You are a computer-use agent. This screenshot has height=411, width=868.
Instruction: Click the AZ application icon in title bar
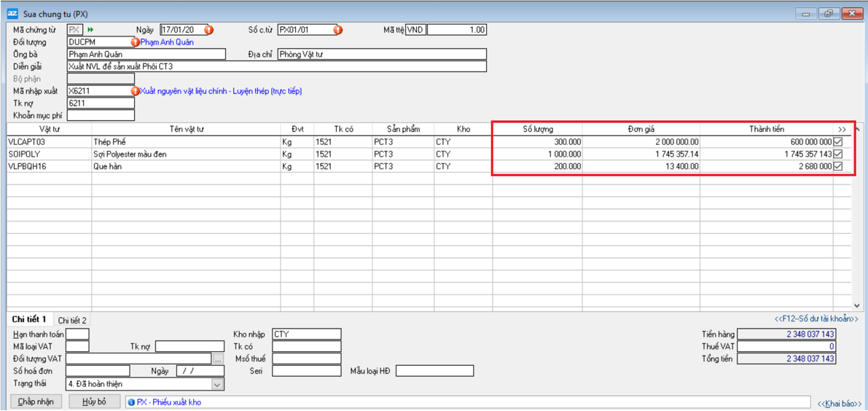[12, 14]
